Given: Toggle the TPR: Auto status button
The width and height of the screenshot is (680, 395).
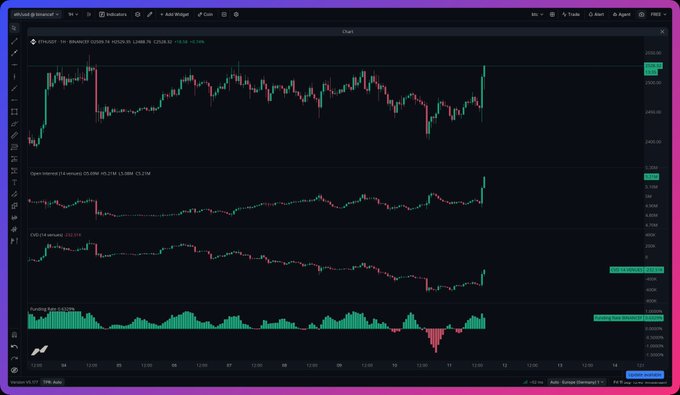Looking at the screenshot, I should click(x=53, y=382).
